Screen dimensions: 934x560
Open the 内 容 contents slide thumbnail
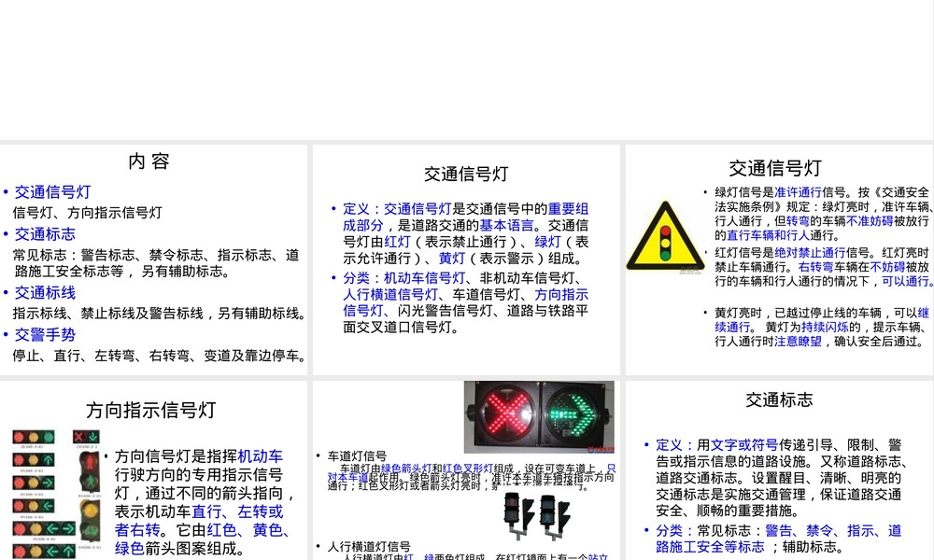click(x=154, y=259)
